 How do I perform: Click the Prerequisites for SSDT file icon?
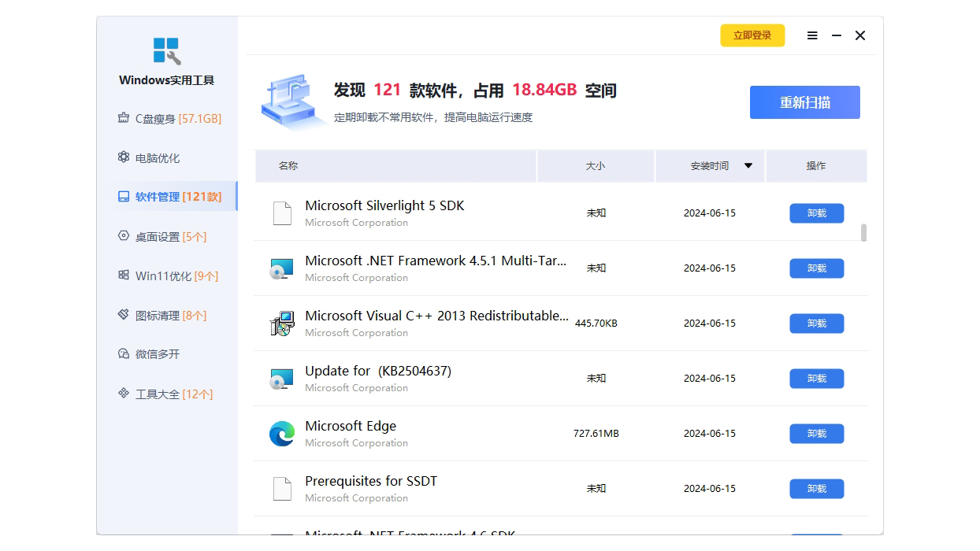282,489
